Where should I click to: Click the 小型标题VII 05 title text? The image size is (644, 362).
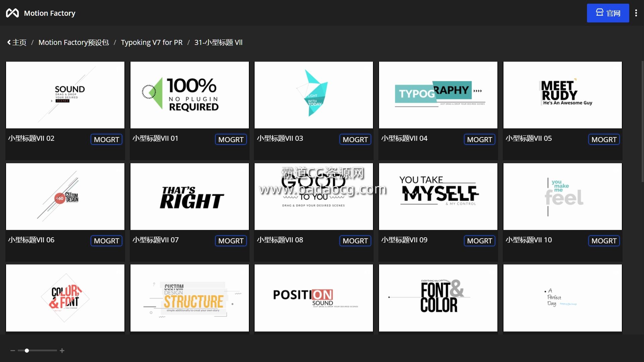pyautogui.click(x=529, y=138)
